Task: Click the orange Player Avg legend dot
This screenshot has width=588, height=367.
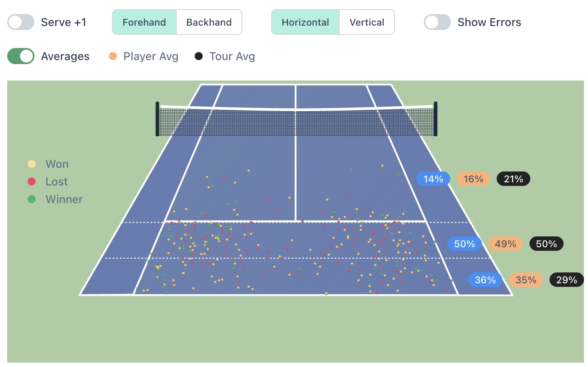Action: tap(113, 56)
